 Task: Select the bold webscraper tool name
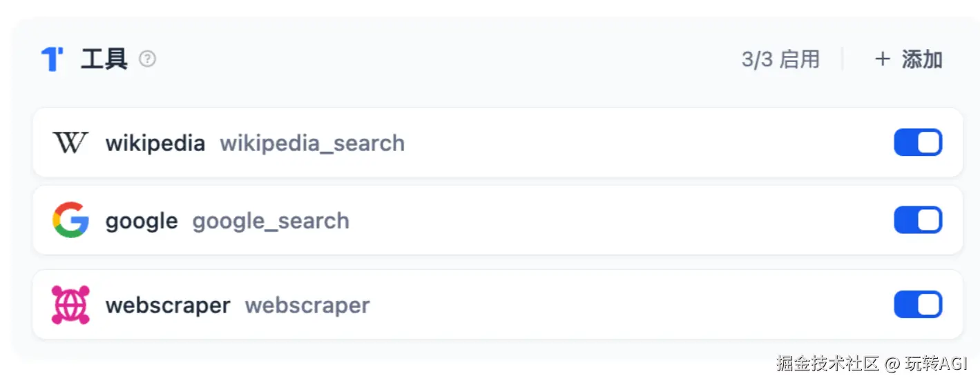pos(168,306)
